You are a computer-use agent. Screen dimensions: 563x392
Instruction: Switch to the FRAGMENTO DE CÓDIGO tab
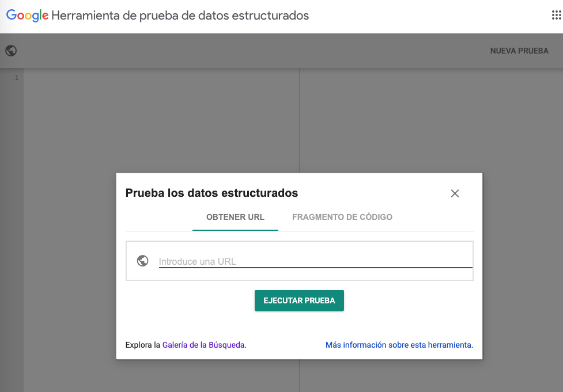[x=342, y=217]
